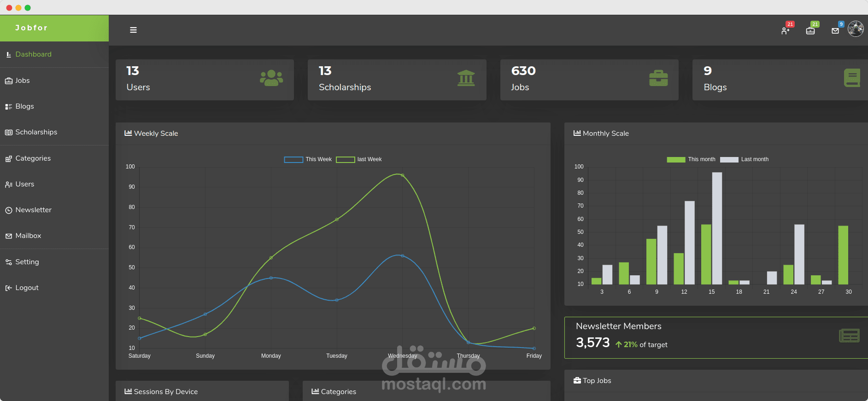
Task: Click the Users icon in sidebar
Action: (9, 184)
